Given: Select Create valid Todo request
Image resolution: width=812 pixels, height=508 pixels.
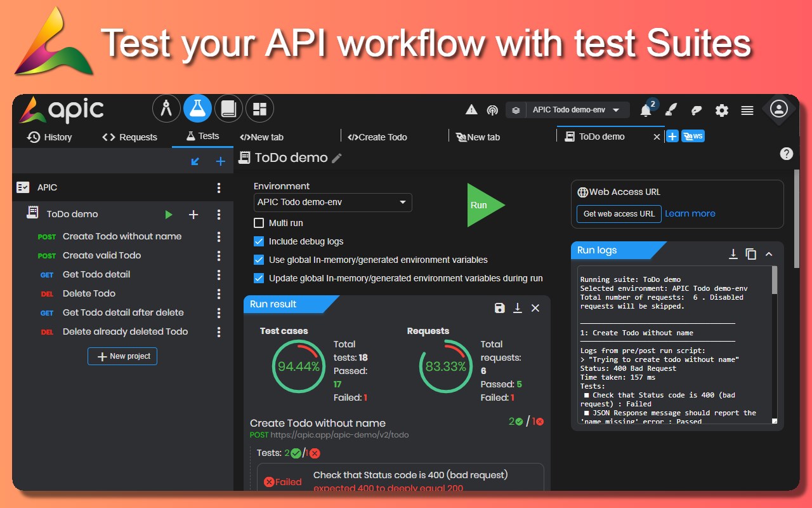Looking at the screenshot, I should pyautogui.click(x=101, y=255).
